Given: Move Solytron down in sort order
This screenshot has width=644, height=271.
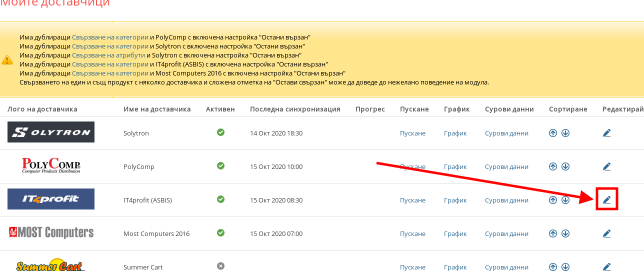Looking at the screenshot, I should (565, 133).
